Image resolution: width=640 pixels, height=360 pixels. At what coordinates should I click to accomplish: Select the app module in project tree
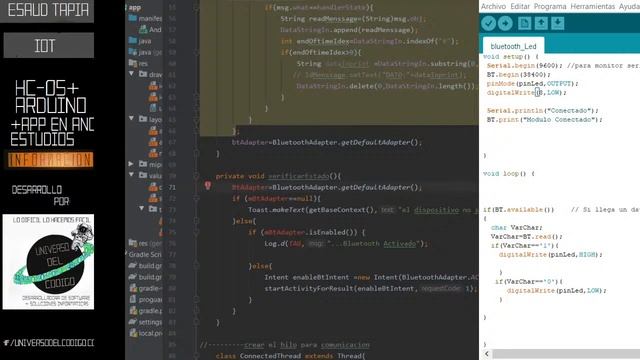coord(135,7)
